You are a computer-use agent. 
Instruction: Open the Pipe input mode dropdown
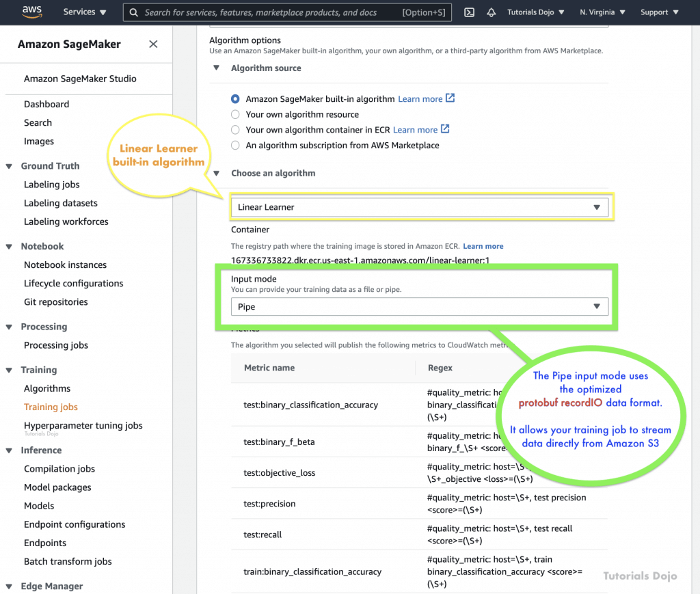(x=420, y=307)
